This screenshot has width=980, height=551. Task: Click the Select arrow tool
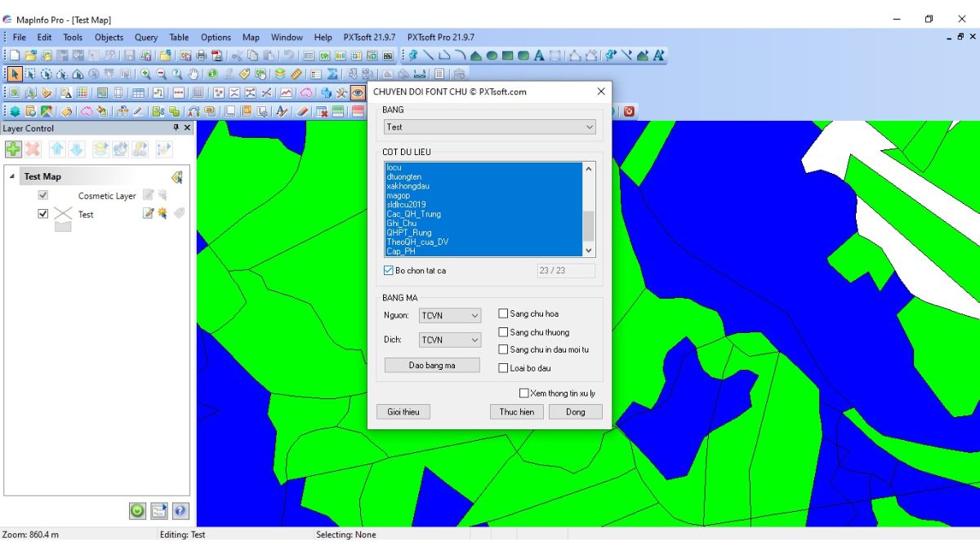coord(16,73)
